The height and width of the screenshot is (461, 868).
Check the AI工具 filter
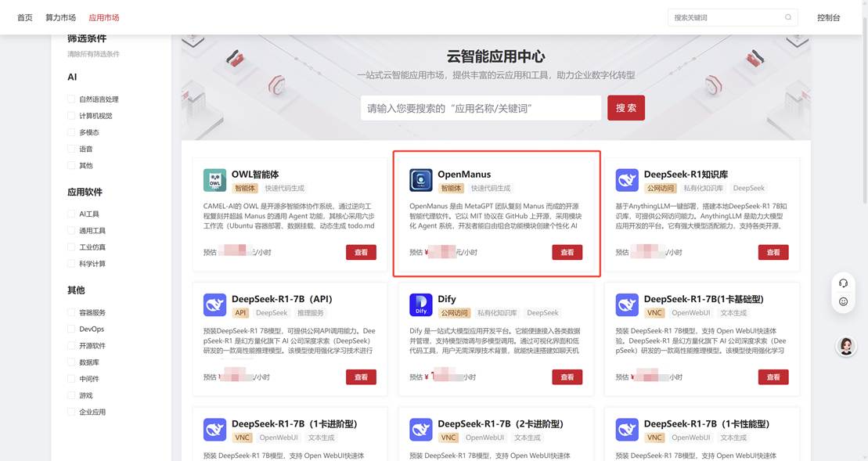point(71,214)
